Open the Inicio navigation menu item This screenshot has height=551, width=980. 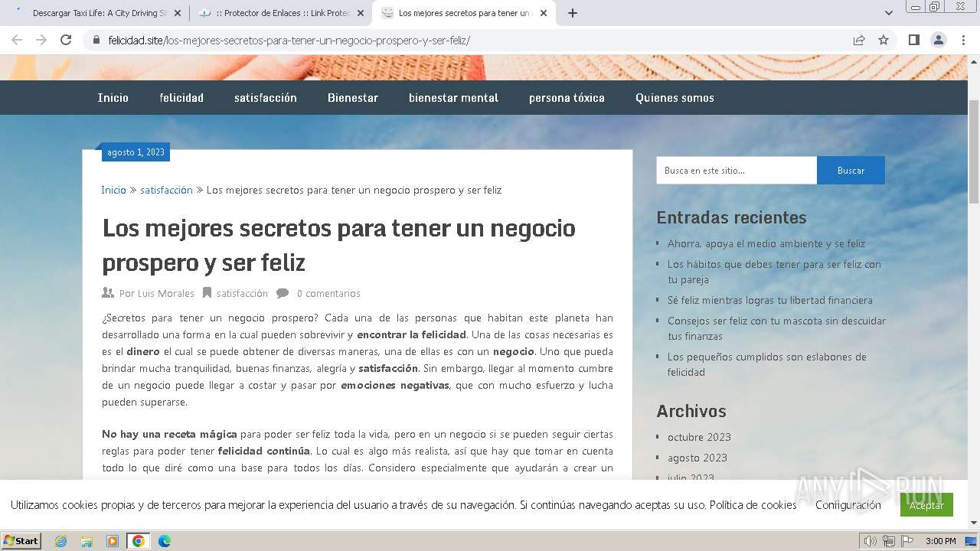click(113, 98)
